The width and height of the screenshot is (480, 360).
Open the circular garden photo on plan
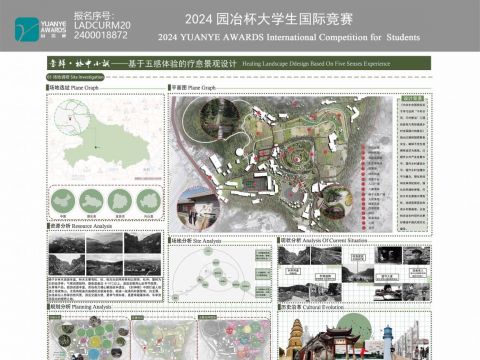(336, 202)
